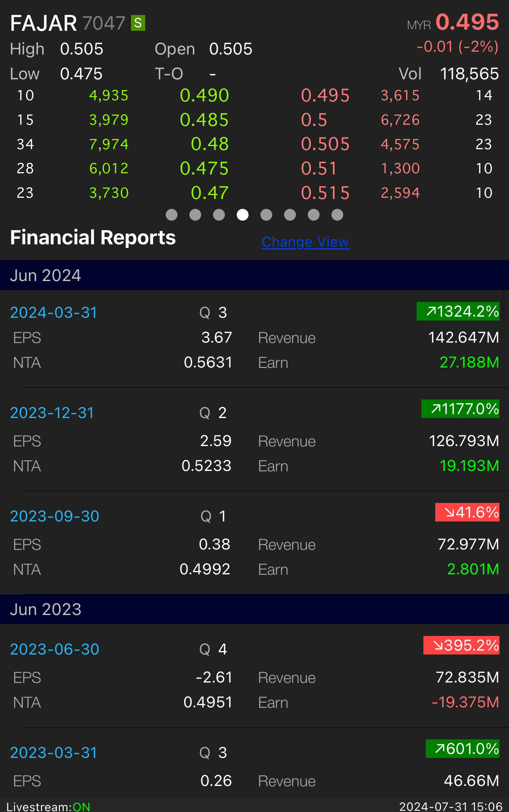The image size is (509, 812).
Task: Tap the NTA value 0.5631
Action: coord(208,362)
